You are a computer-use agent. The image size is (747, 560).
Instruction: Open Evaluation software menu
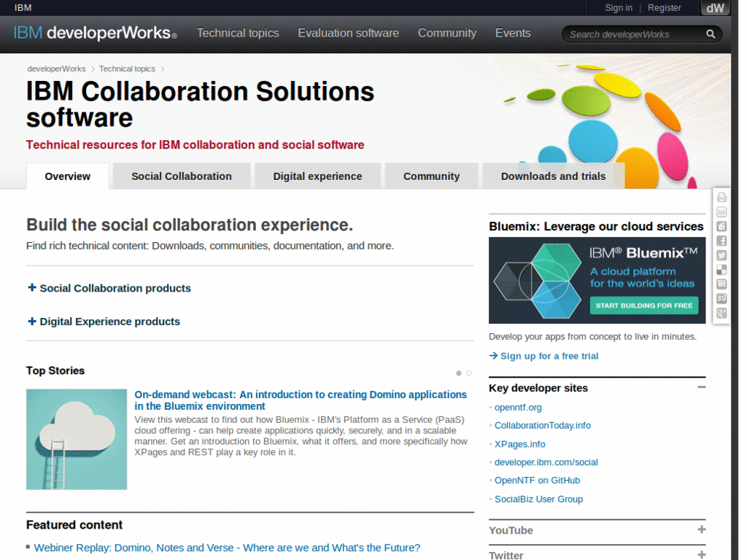[x=348, y=33]
